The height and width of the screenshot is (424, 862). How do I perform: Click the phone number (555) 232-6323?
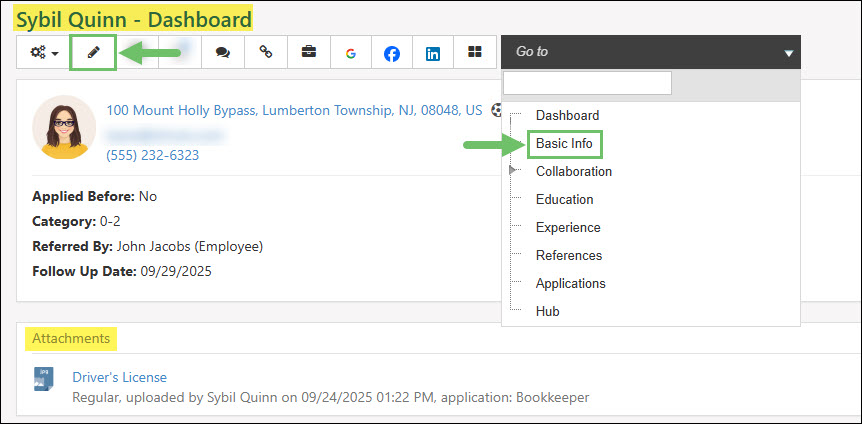coord(153,156)
